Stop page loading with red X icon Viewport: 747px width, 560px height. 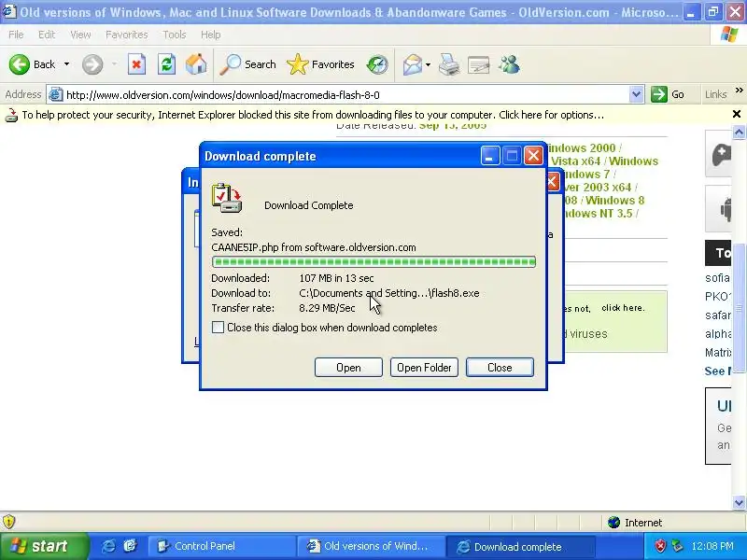coord(136,64)
